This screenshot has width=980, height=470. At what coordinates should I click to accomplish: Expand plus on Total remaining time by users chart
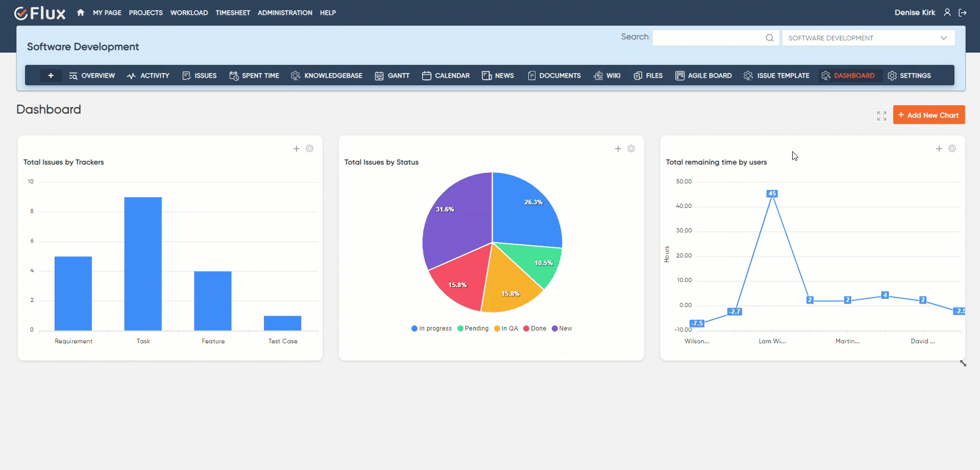click(x=939, y=149)
